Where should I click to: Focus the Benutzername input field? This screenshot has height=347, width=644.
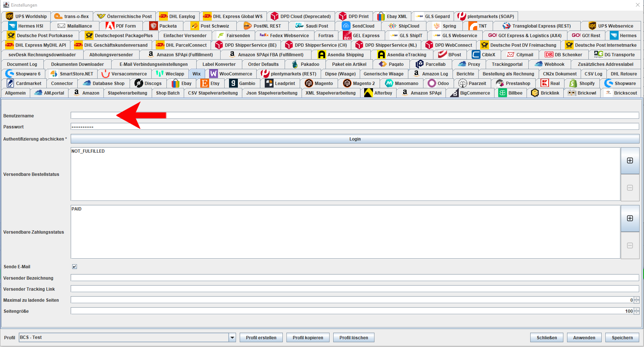pos(355,116)
